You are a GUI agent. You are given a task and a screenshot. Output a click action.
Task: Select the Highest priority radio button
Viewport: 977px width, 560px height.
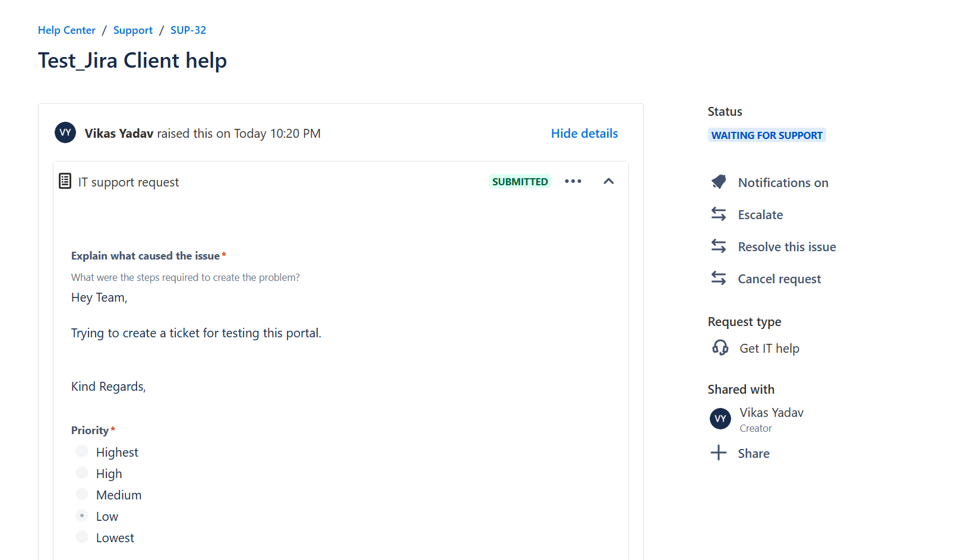click(x=82, y=452)
